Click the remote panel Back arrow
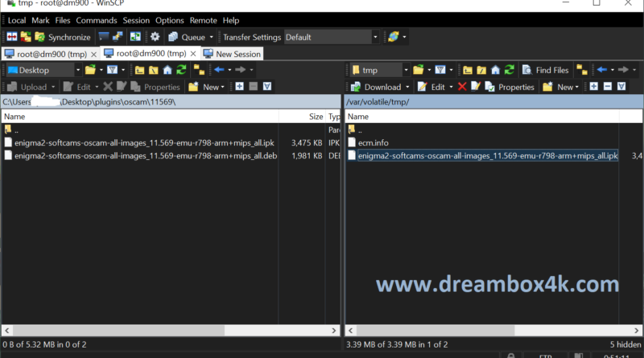Screen dimensions: 644x358 click(602, 70)
